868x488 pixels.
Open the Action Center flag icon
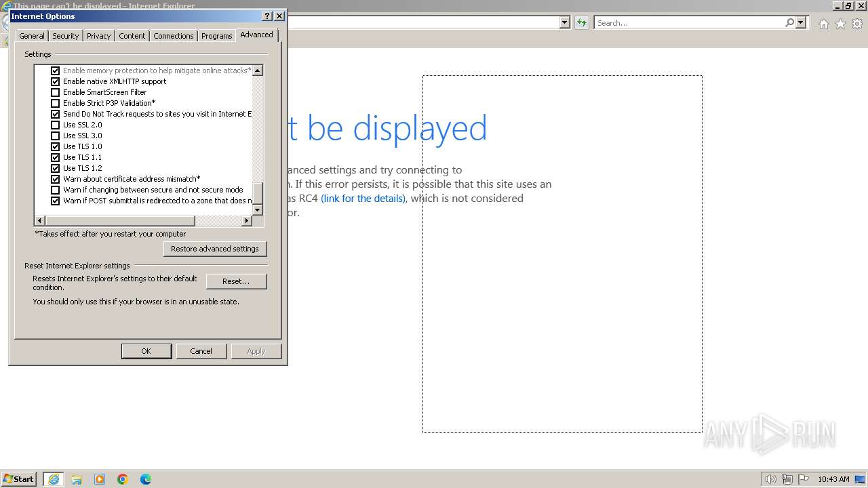click(x=804, y=479)
